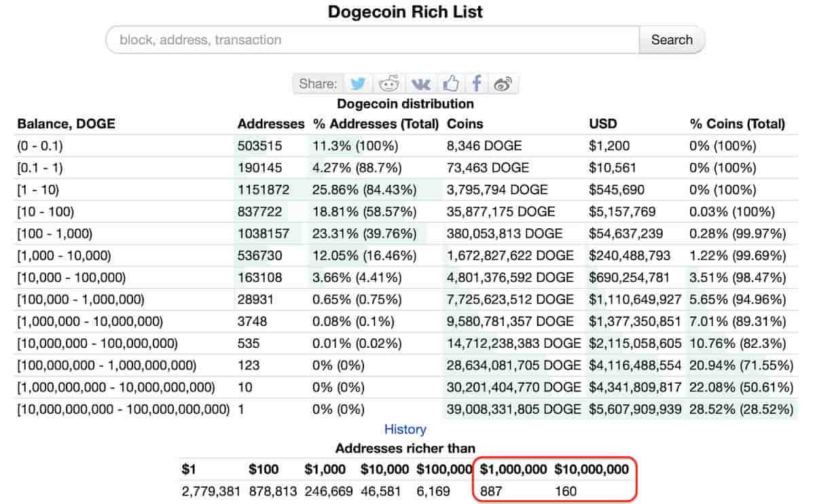The height and width of the screenshot is (504, 815).
Task: Click the Search button
Action: (672, 39)
